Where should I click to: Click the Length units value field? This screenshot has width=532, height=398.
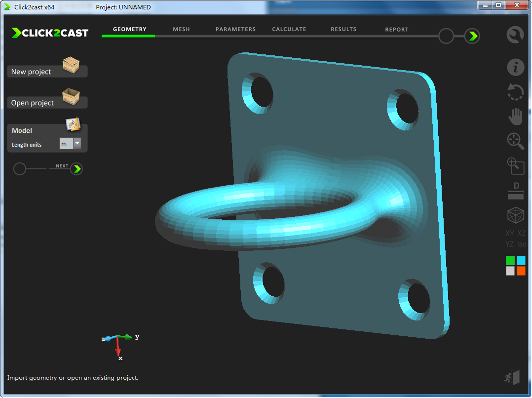(x=66, y=144)
